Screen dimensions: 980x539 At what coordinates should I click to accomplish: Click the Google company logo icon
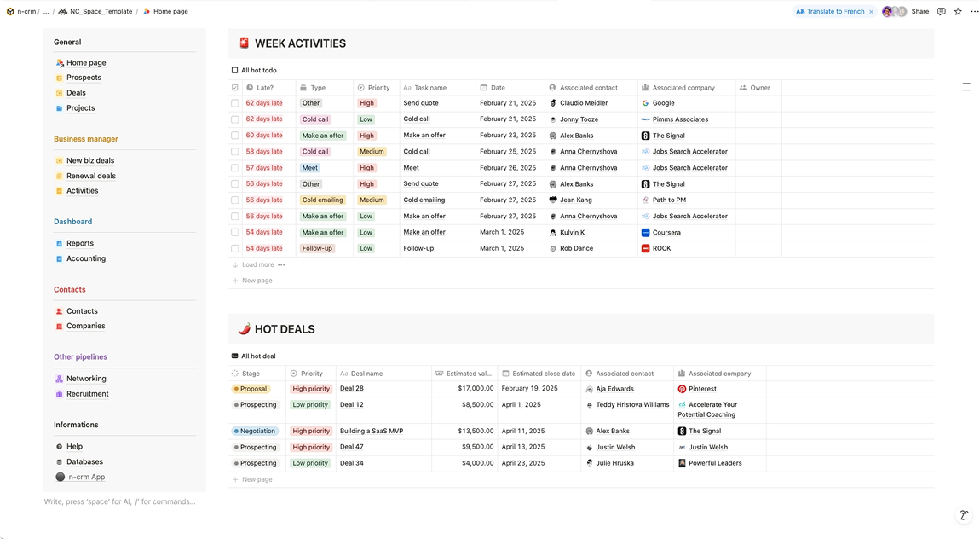tap(646, 103)
